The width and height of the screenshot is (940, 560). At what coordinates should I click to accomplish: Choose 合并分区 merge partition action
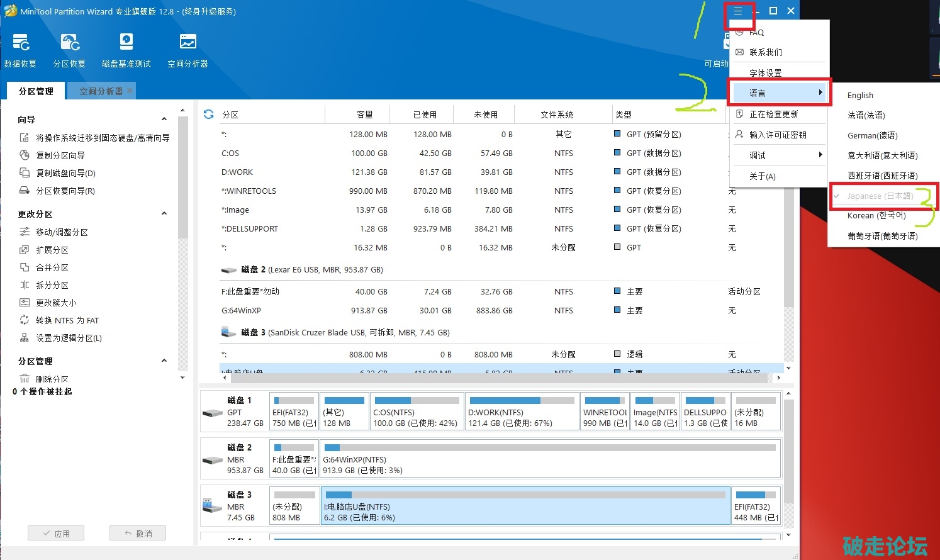click(52, 267)
